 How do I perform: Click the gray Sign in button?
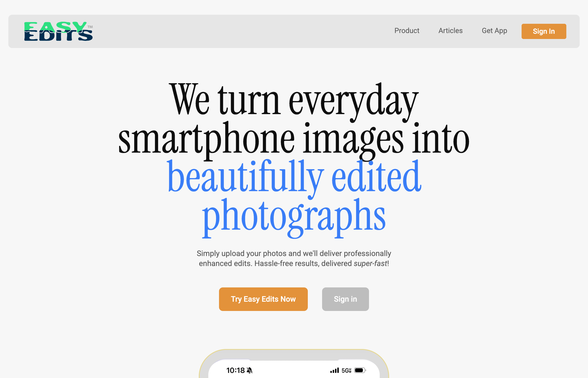click(x=345, y=299)
